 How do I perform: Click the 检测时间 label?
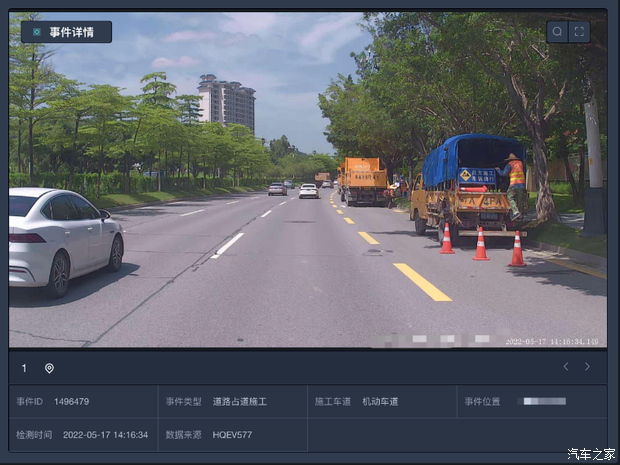pyautogui.click(x=34, y=435)
